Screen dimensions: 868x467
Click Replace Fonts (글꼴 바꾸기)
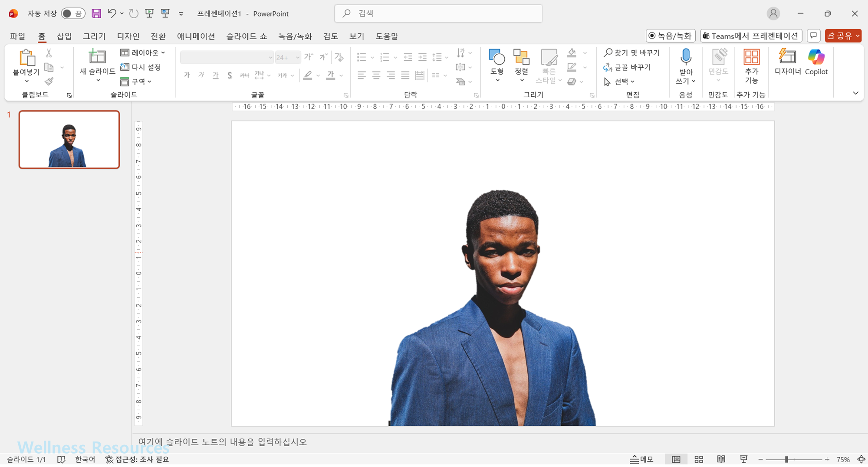coord(627,67)
